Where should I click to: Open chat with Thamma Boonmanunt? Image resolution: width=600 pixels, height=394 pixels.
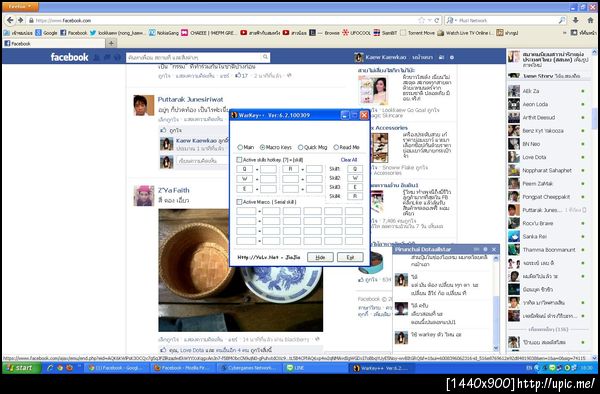(548, 250)
